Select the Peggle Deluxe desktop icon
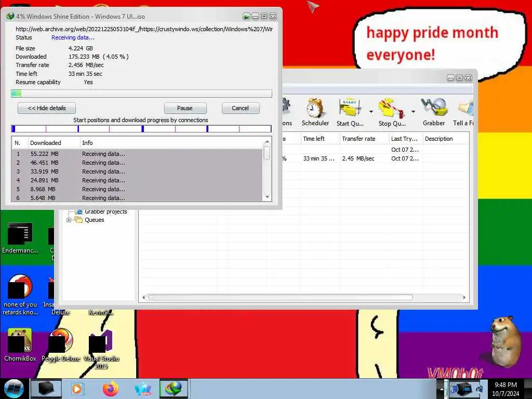Viewport: 532px width, 399px height. (x=61, y=345)
